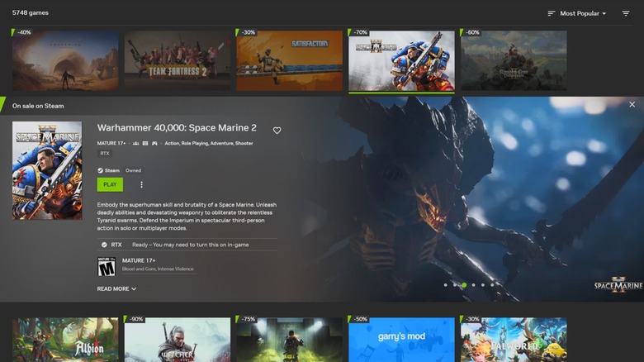Image resolution: width=644 pixels, height=362 pixels.
Task: Click the Owned label next to Steam
Action: [x=133, y=170]
